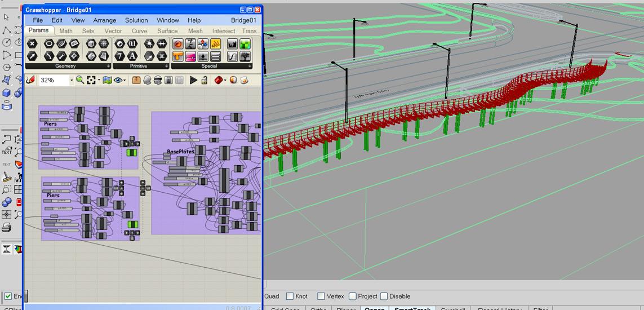This screenshot has height=310, width=644.
Task: Click the play solver arrow icon
Action: click(x=193, y=81)
